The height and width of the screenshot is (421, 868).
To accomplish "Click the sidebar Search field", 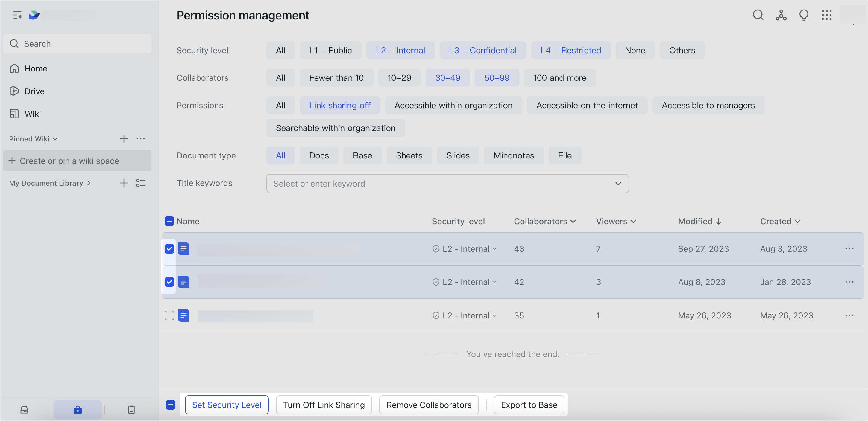I will click(77, 44).
